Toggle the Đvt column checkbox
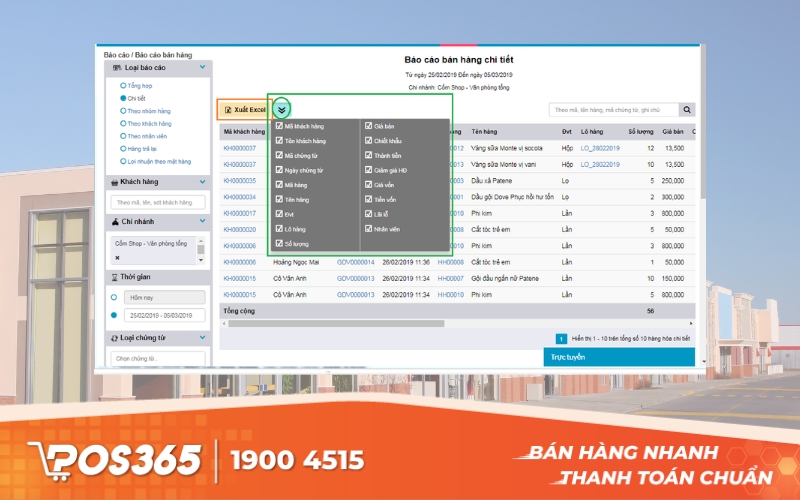The image size is (800, 500). pyautogui.click(x=279, y=214)
